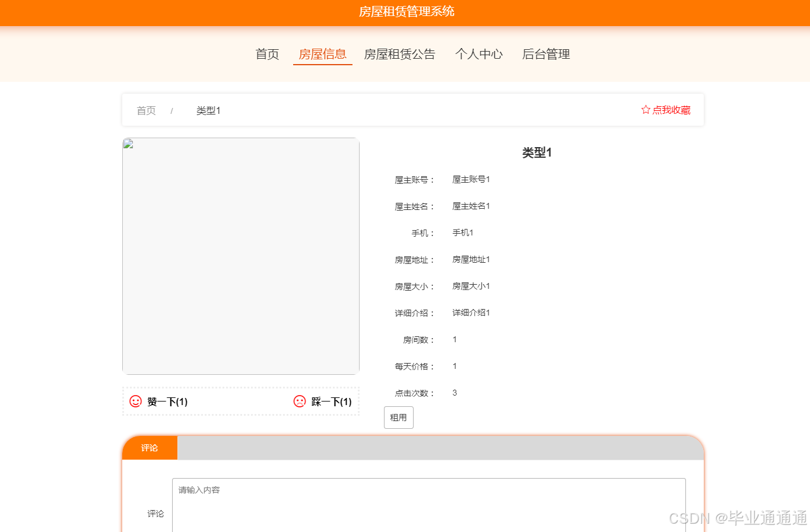Click the bold 类型1 detail heading
Viewport: 810px width, 532px height.
pos(537,152)
